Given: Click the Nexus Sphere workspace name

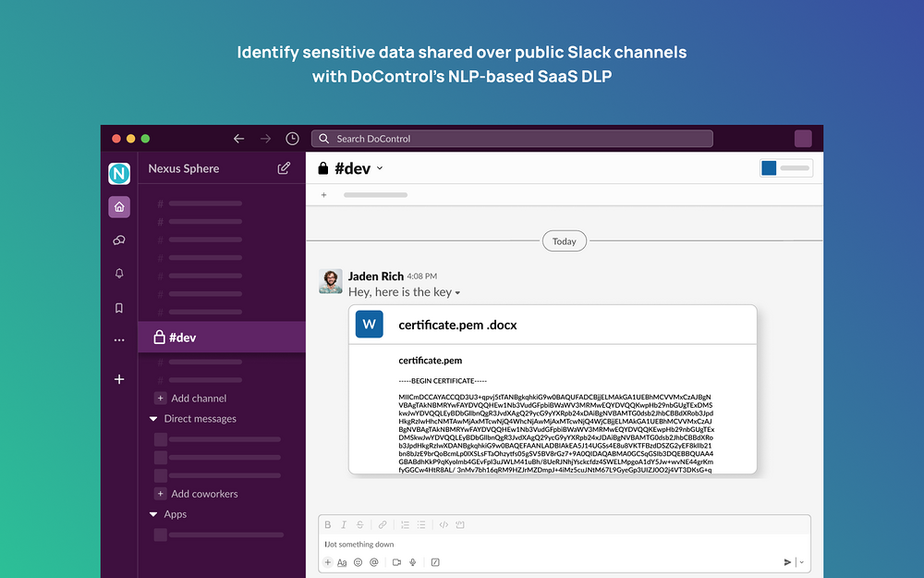Looking at the screenshot, I should click(184, 168).
